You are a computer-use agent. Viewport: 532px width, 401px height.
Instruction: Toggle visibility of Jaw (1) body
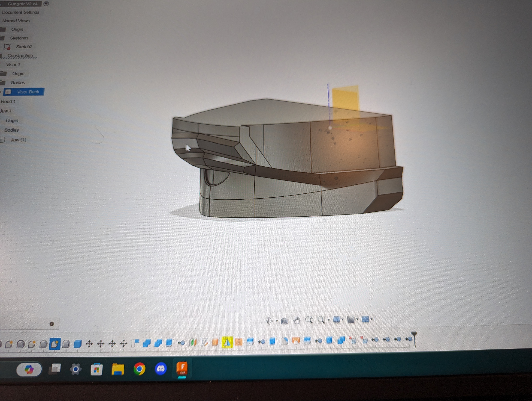pyautogui.click(x=2, y=140)
